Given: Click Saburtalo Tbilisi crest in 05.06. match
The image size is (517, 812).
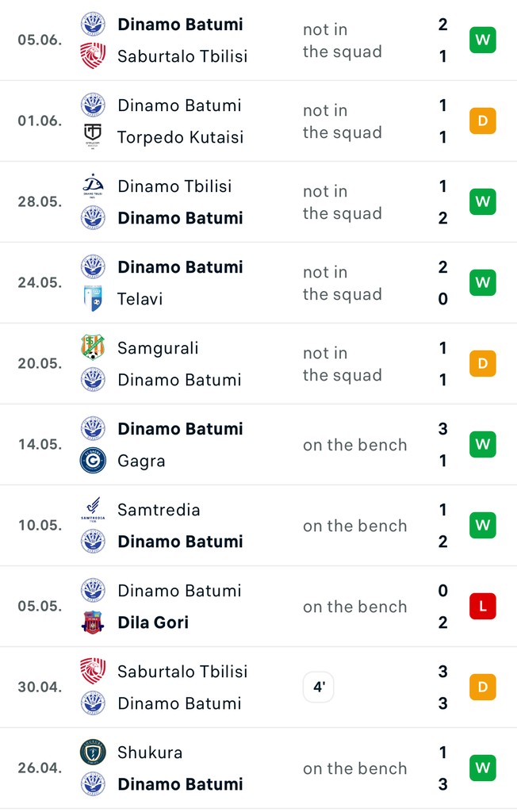Looking at the screenshot, I should (93, 56).
